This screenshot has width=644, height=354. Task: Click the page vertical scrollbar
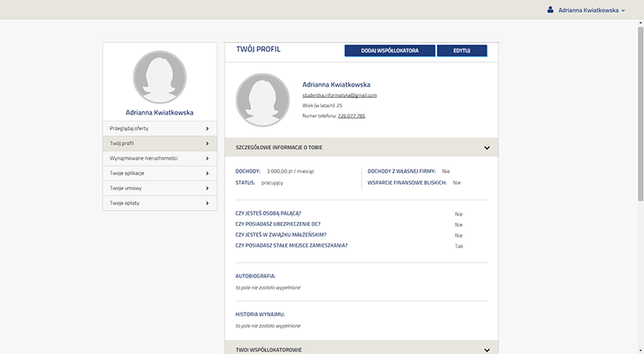coord(640,114)
